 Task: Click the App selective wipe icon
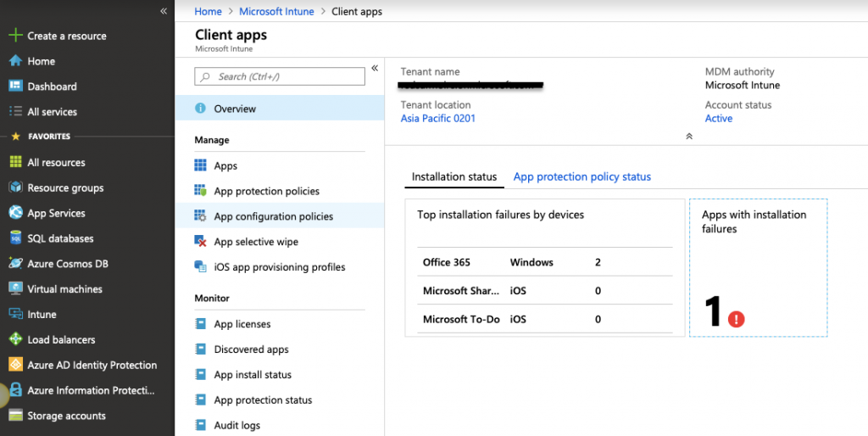201,242
